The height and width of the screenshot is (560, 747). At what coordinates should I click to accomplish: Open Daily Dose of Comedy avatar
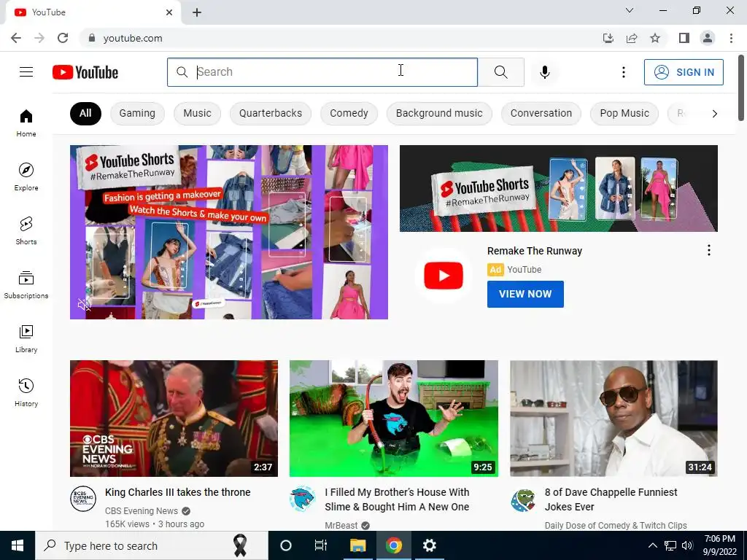pos(523,499)
